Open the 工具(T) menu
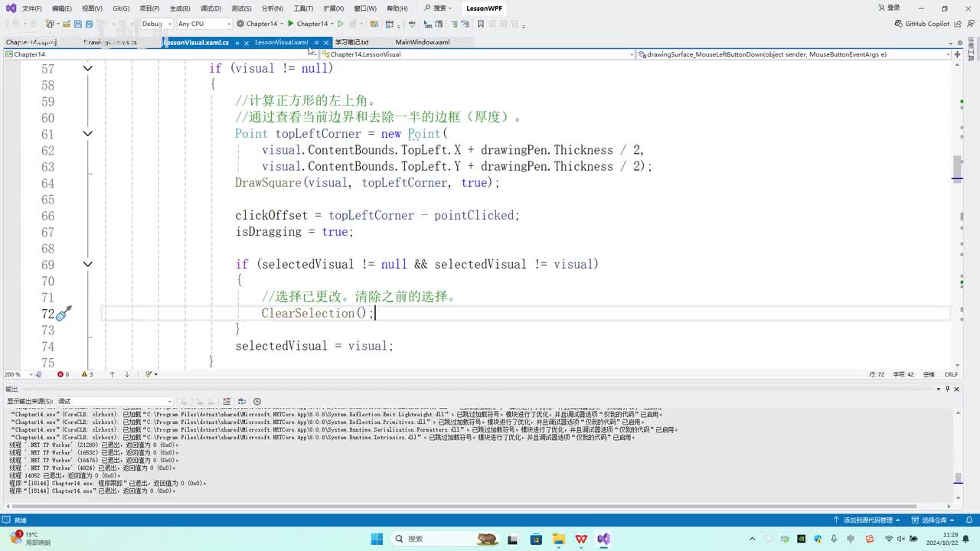The height and width of the screenshot is (551, 980). [303, 8]
